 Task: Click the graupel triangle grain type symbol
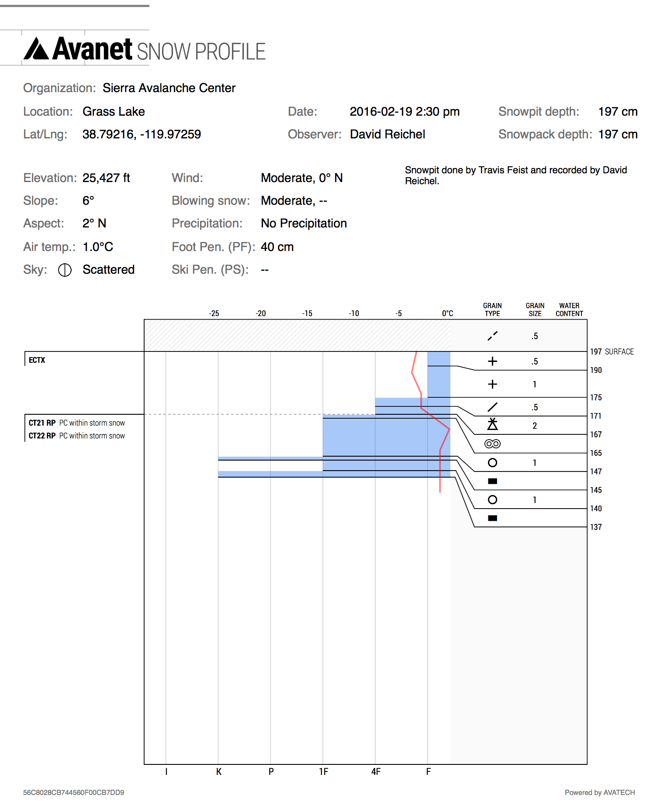tap(492, 424)
